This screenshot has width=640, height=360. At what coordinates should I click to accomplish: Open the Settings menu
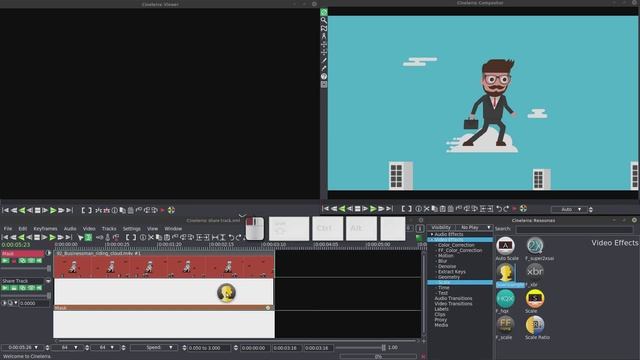(131, 229)
